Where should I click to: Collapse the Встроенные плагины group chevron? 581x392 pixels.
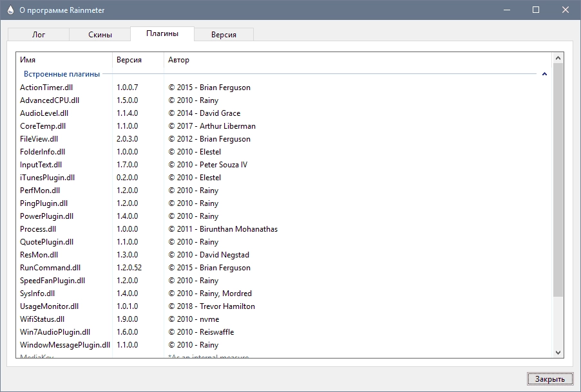544,74
